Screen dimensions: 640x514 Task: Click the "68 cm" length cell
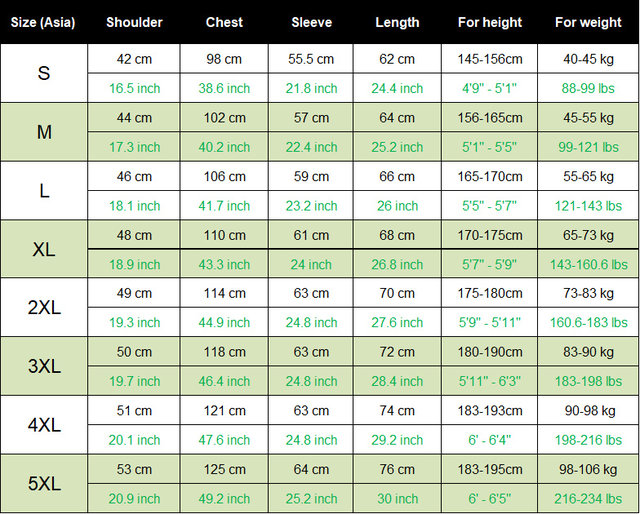tap(397, 235)
